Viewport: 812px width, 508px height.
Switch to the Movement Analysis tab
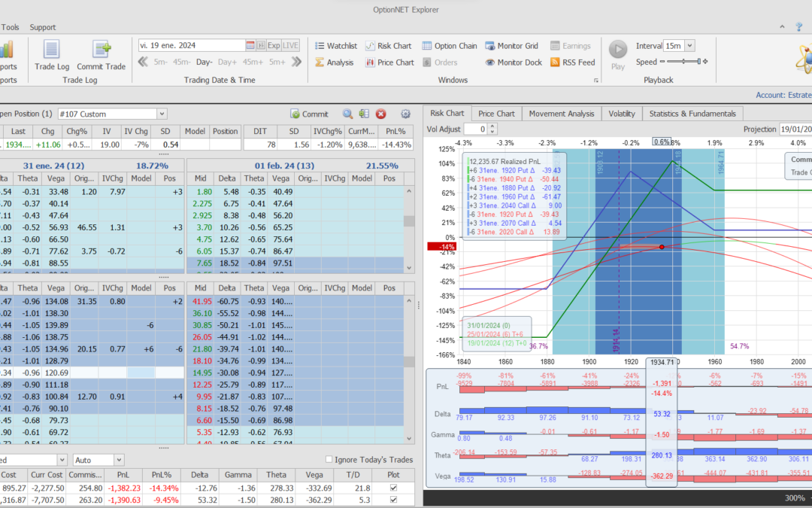pyautogui.click(x=562, y=114)
